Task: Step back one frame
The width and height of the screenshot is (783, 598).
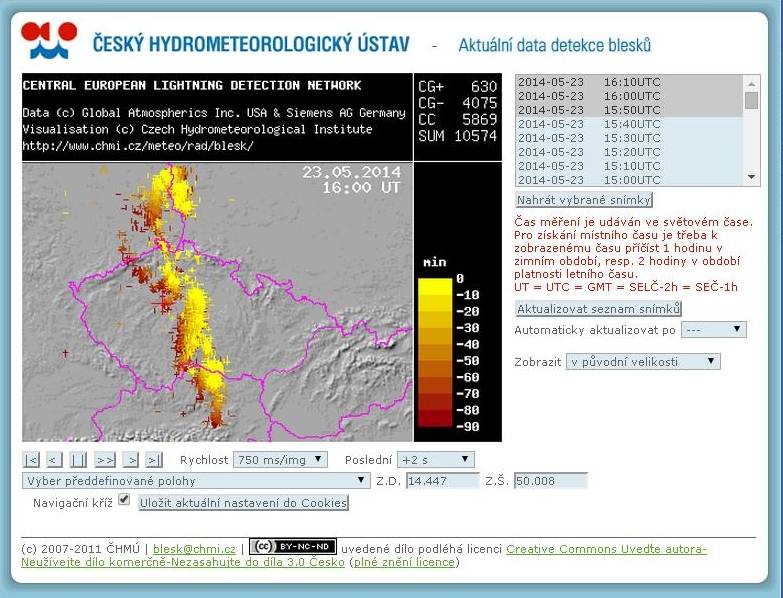Action: pos(54,459)
